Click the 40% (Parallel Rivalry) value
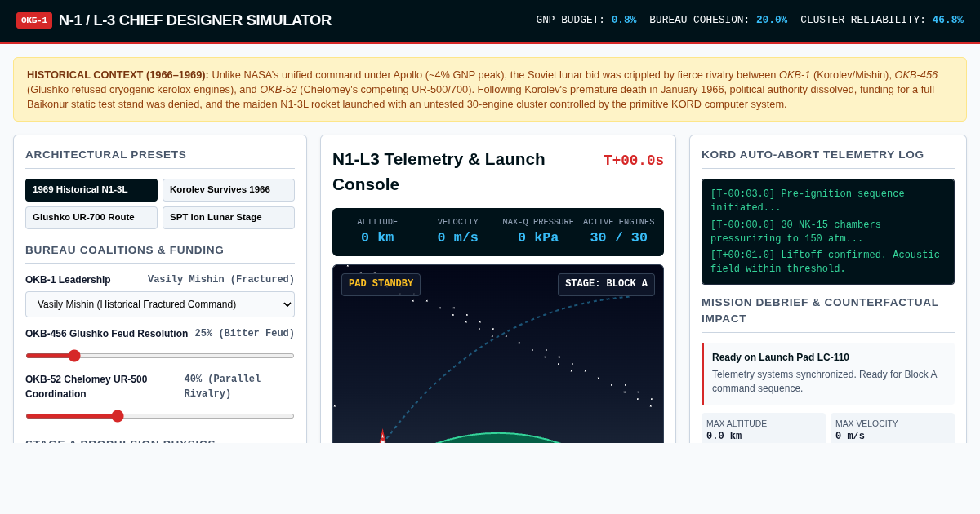This screenshot has height=514, width=980. 239,386
